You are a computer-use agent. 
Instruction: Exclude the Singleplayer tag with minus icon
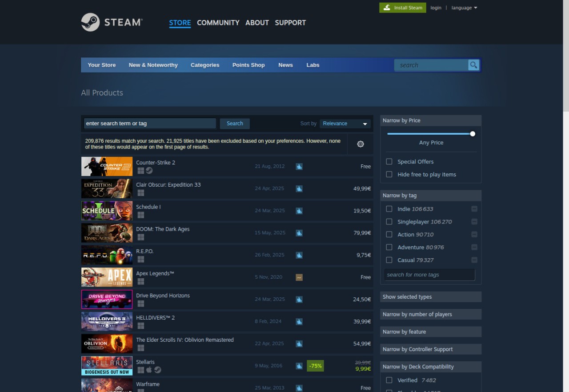[x=474, y=222]
